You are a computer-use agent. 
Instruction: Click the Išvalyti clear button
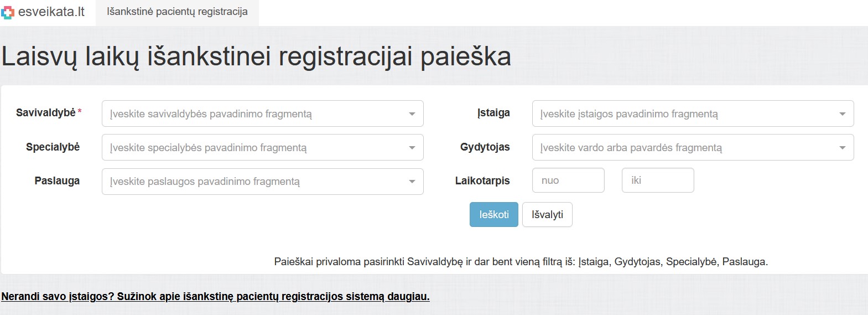point(547,214)
